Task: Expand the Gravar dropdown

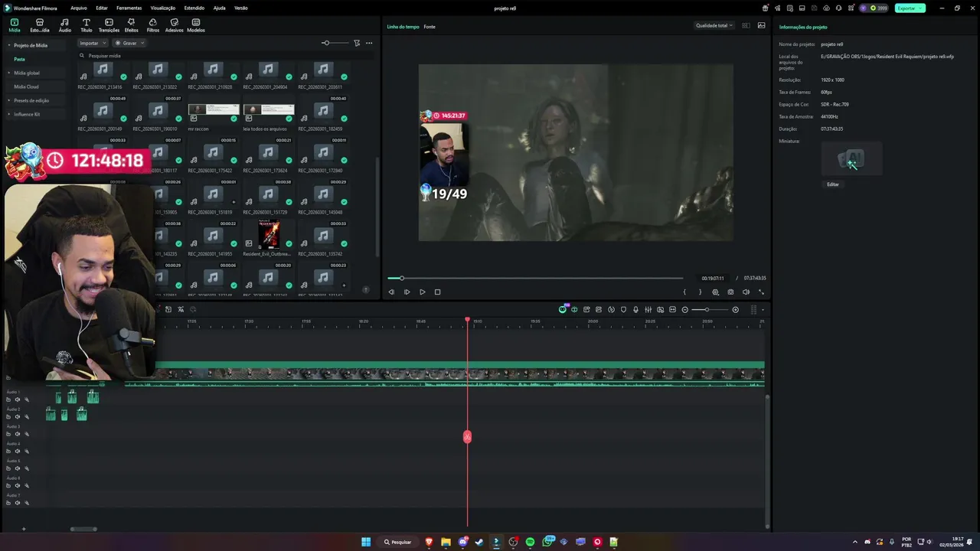Action: point(142,43)
